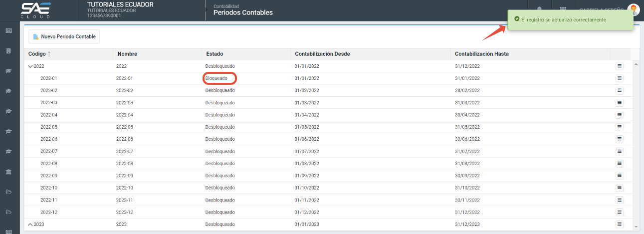Sort by Código column header

pyautogui.click(x=40, y=54)
